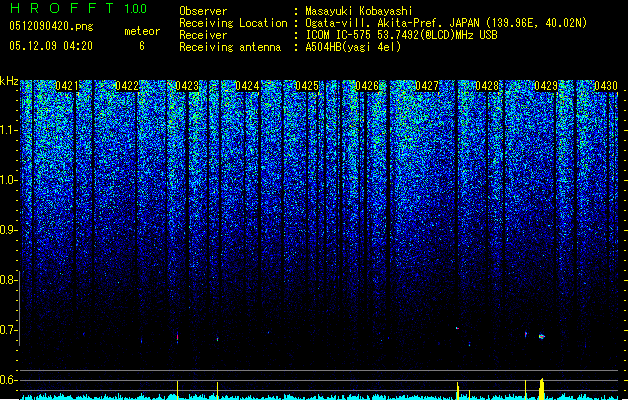Click the 0427 time marker
The height and width of the screenshot is (400, 629).
427,86
